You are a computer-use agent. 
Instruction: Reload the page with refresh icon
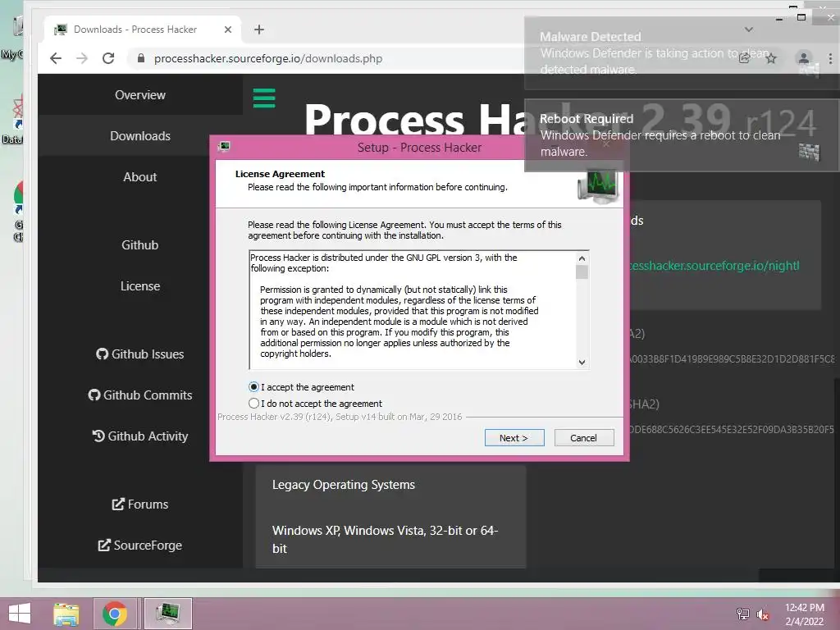click(x=108, y=58)
